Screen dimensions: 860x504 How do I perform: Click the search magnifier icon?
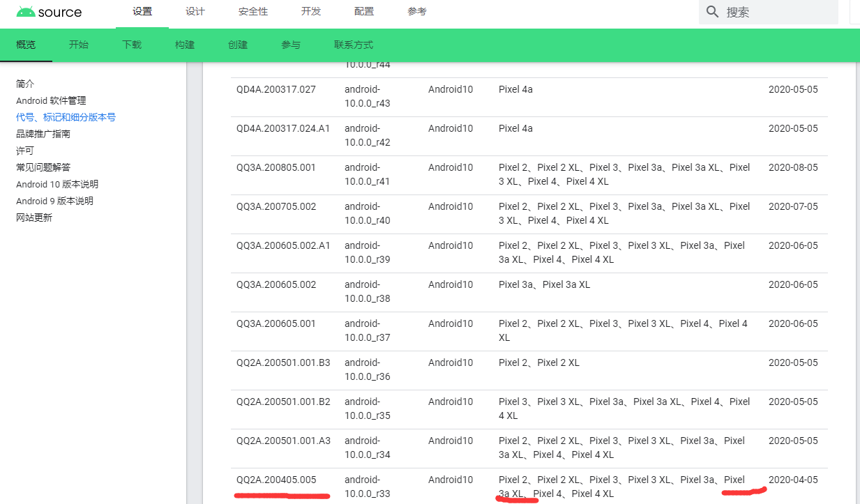(x=712, y=12)
